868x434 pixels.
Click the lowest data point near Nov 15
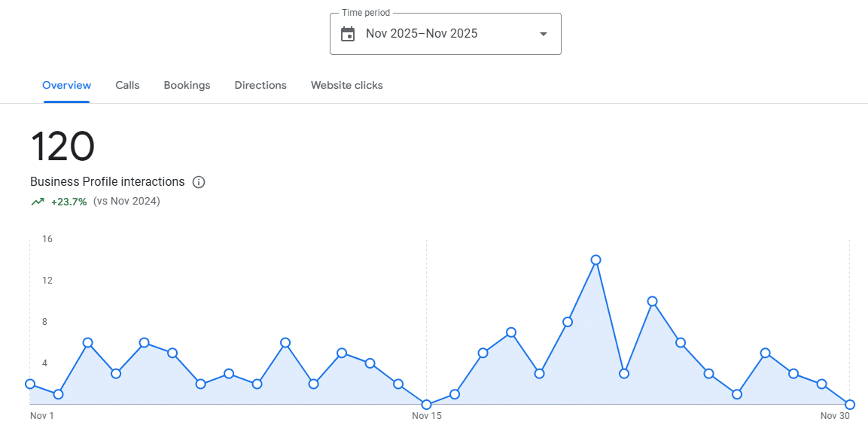pyautogui.click(x=426, y=404)
